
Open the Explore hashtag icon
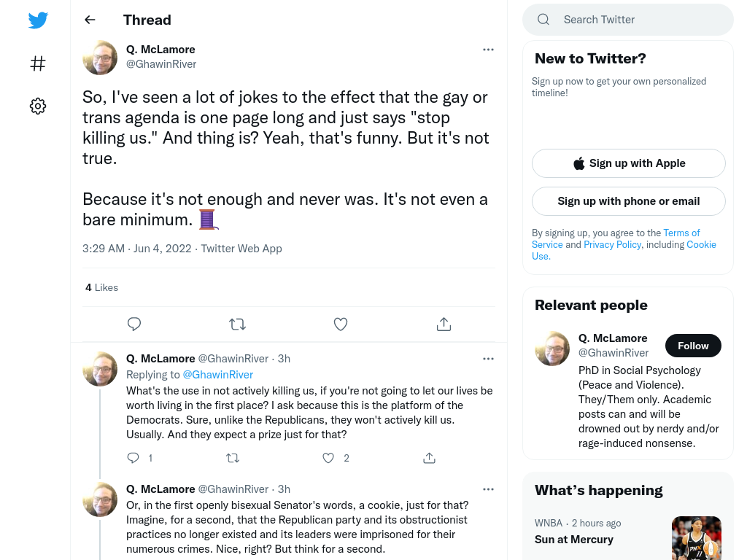(x=38, y=63)
